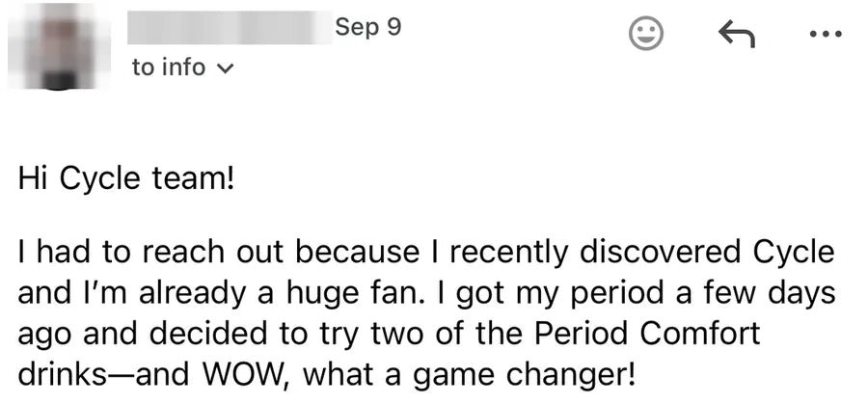Open the blurred sender profile picture
This screenshot has width=868, height=404.
59,46
